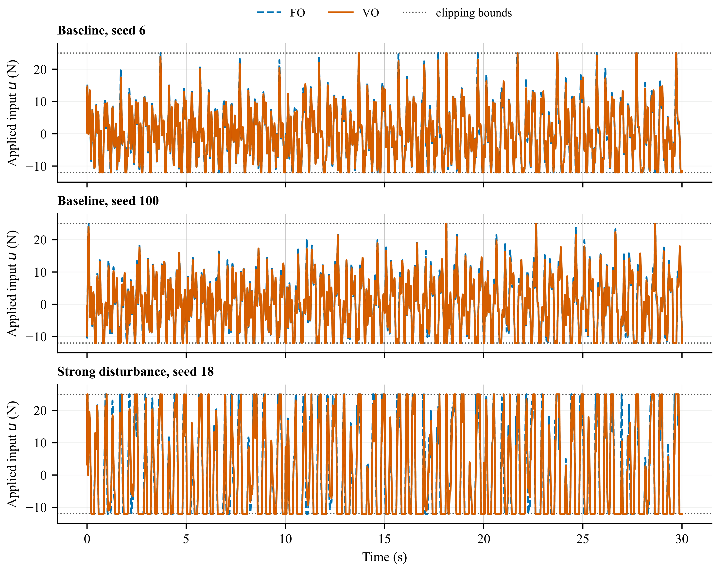Screen dimensions: 728x573
Task: Click the x-axis tick label 0
Action: coord(87,539)
